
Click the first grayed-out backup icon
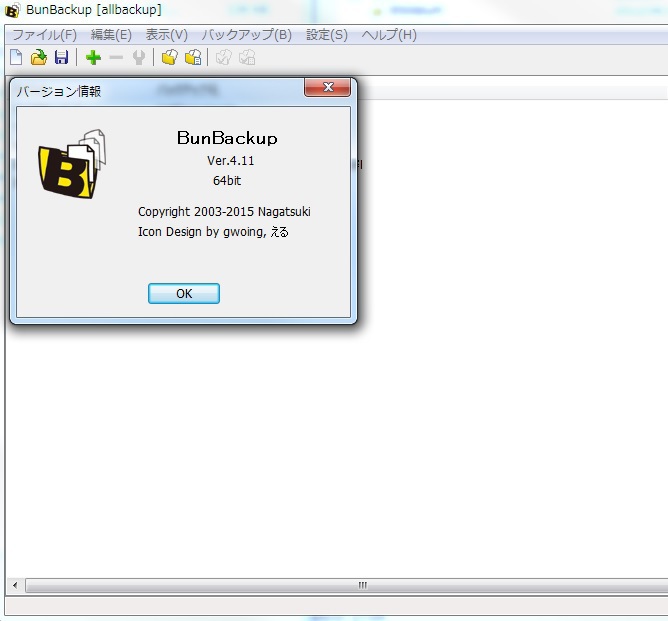(224, 57)
